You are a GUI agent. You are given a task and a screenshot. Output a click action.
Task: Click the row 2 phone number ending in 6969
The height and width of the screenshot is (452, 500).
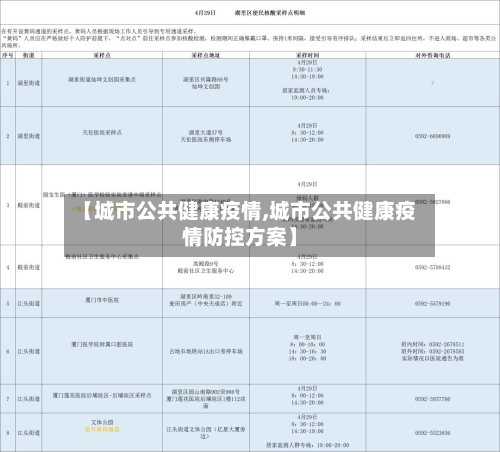[x=432, y=136]
